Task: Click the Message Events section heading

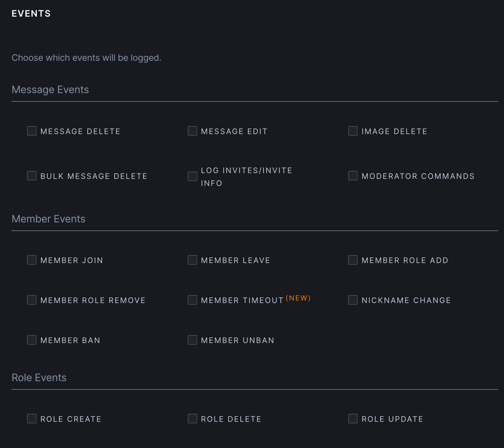Action: tap(50, 90)
